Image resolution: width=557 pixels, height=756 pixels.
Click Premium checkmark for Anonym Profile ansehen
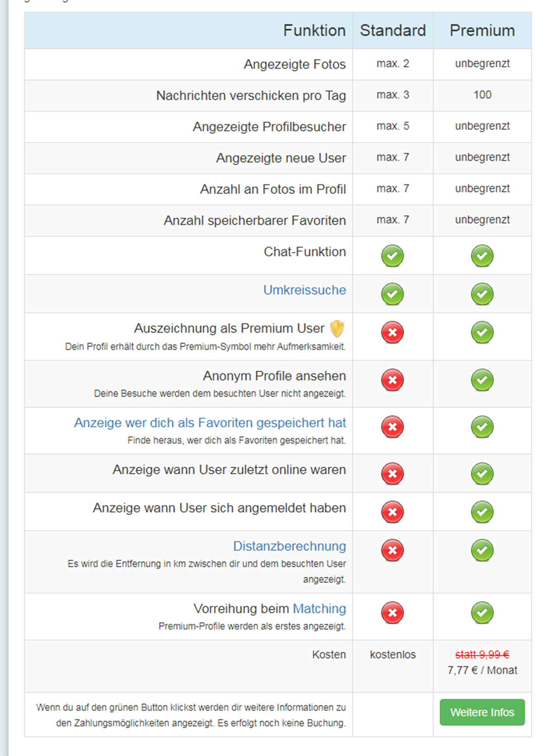pyautogui.click(x=482, y=380)
